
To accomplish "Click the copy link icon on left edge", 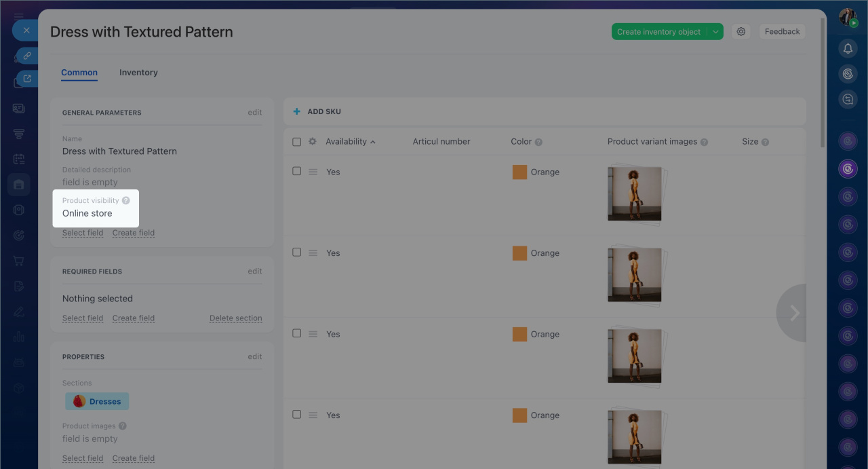I will (x=27, y=56).
